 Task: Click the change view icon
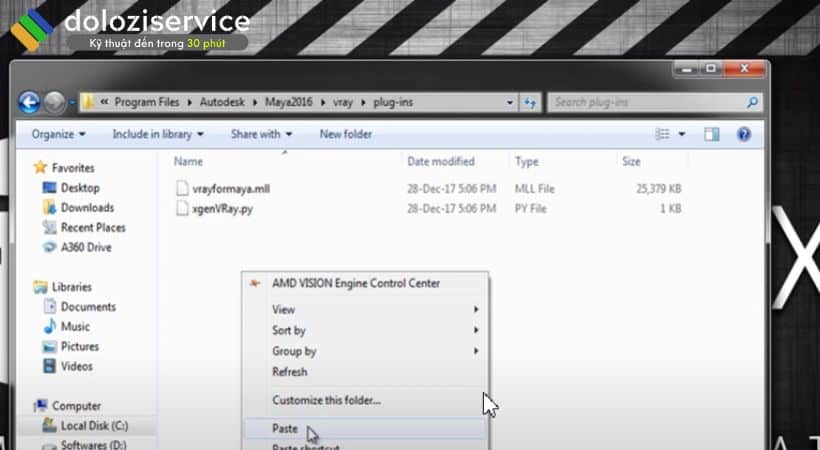[x=663, y=134]
